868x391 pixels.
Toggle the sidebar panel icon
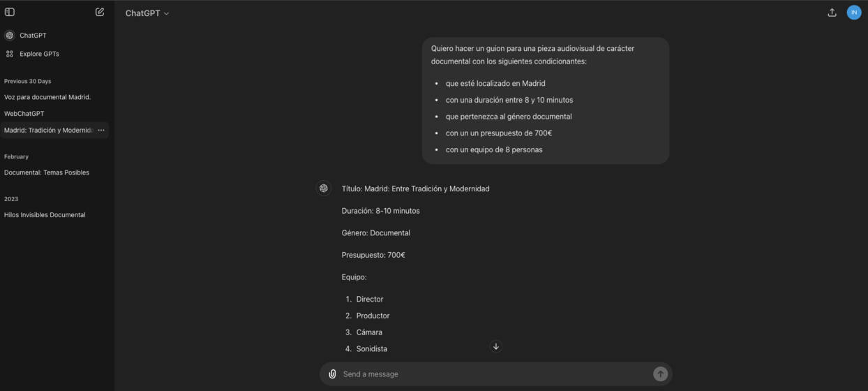[10, 12]
